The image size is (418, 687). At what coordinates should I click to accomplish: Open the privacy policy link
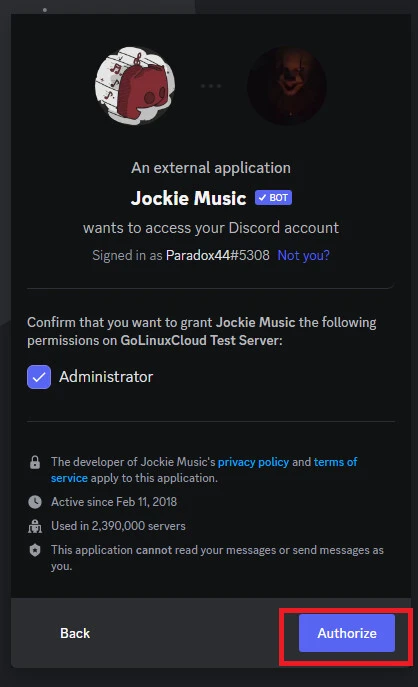[x=253, y=462]
